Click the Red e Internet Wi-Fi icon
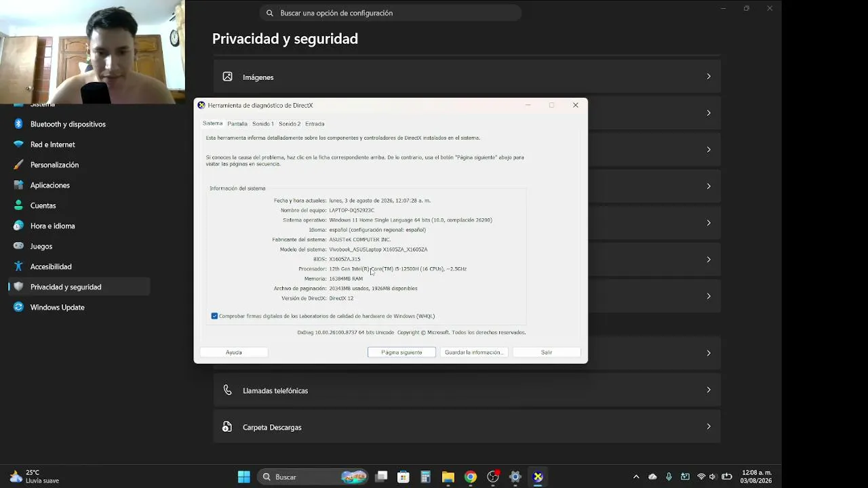This screenshot has height=488, width=868. pyautogui.click(x=18, y=144)
